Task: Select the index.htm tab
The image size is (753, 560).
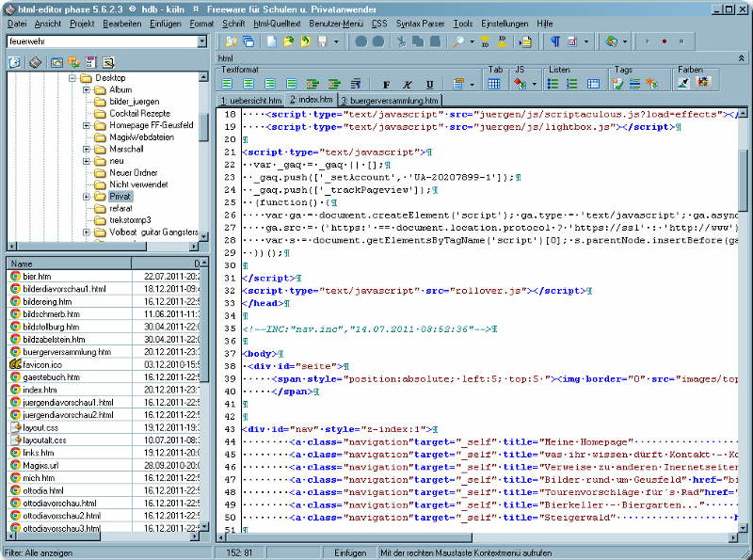Action: pos(312,100)
